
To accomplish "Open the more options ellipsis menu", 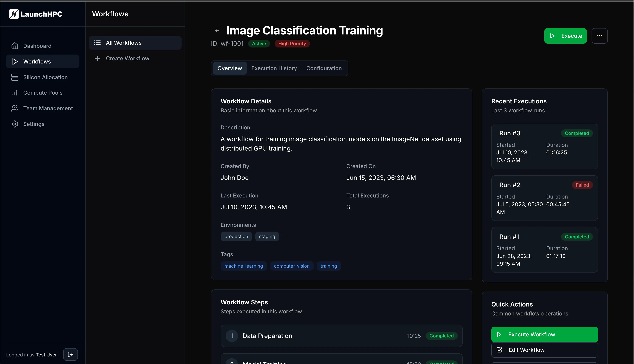I will pyautogui.click(x=599, y=36).
